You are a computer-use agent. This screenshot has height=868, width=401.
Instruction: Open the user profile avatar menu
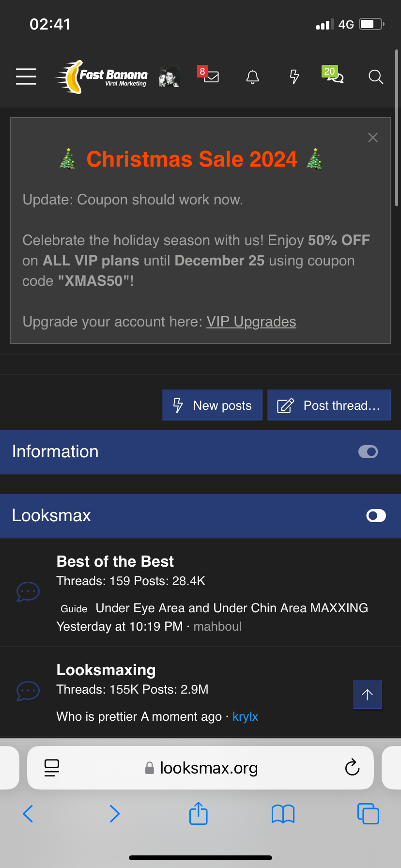(170, 77)
